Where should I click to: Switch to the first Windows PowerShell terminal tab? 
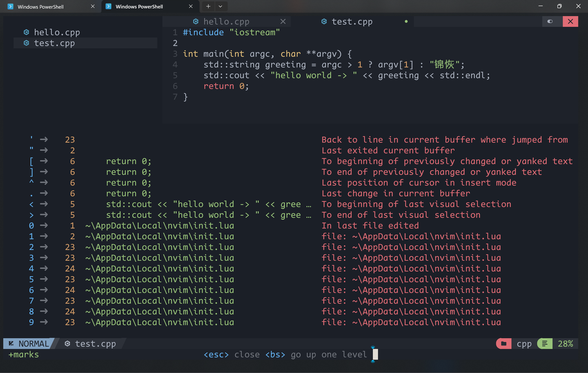pyautogui.click(x=49, y=6)
